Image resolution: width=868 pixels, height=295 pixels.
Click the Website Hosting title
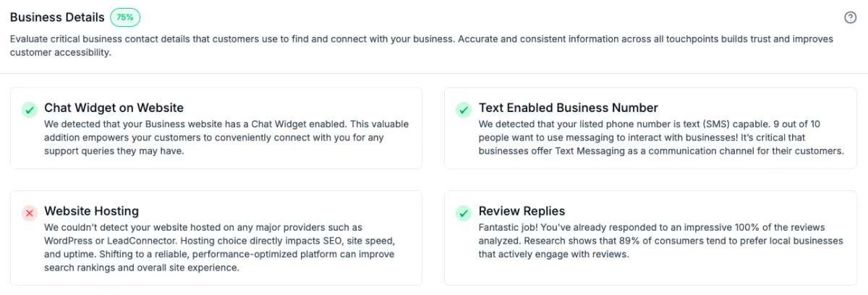click(91, 211)
